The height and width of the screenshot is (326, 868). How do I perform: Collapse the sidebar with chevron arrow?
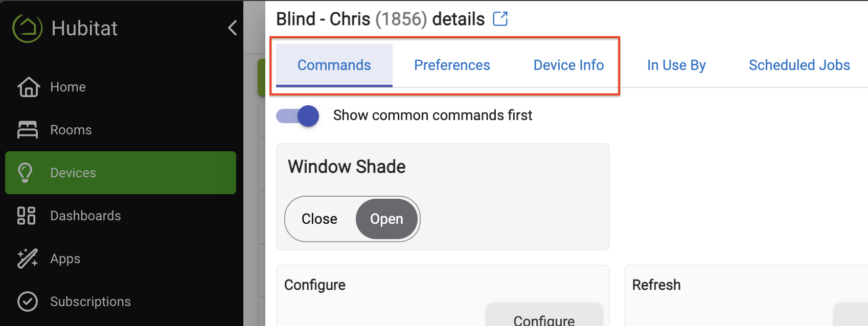point(233,28)
